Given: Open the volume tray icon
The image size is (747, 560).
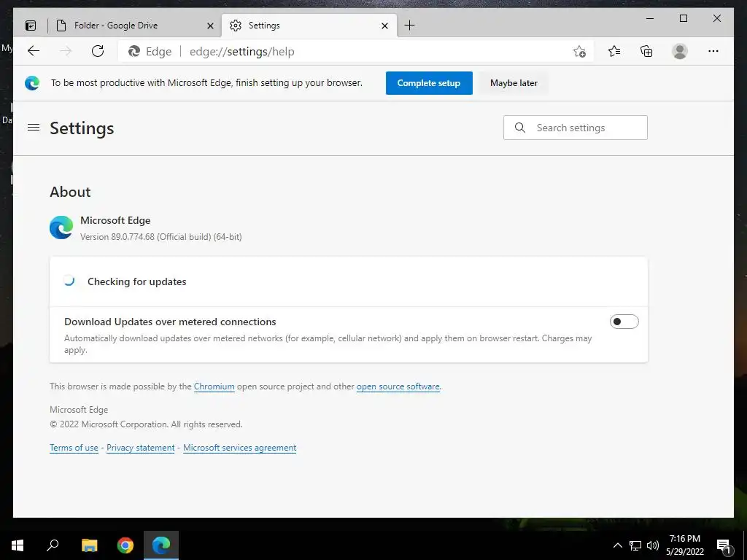Looking at the screenshot, I should pyautogui.click(x=653, y=545).
